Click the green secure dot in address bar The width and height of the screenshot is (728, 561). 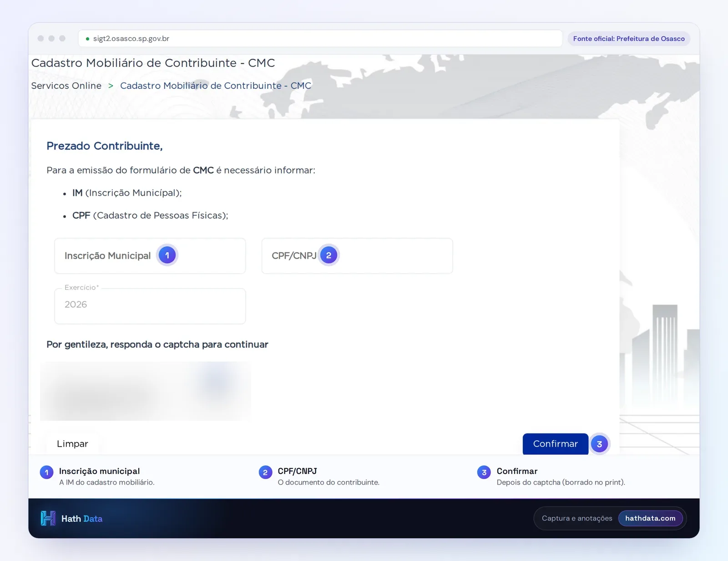87,39
